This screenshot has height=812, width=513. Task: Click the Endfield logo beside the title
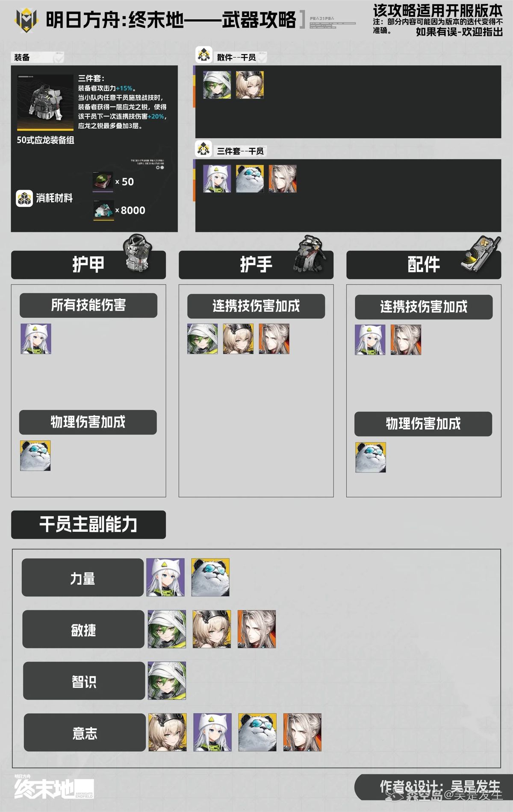(26, 19)
